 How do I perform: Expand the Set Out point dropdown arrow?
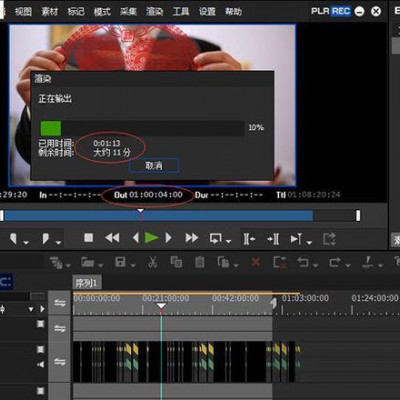[59, 243]
